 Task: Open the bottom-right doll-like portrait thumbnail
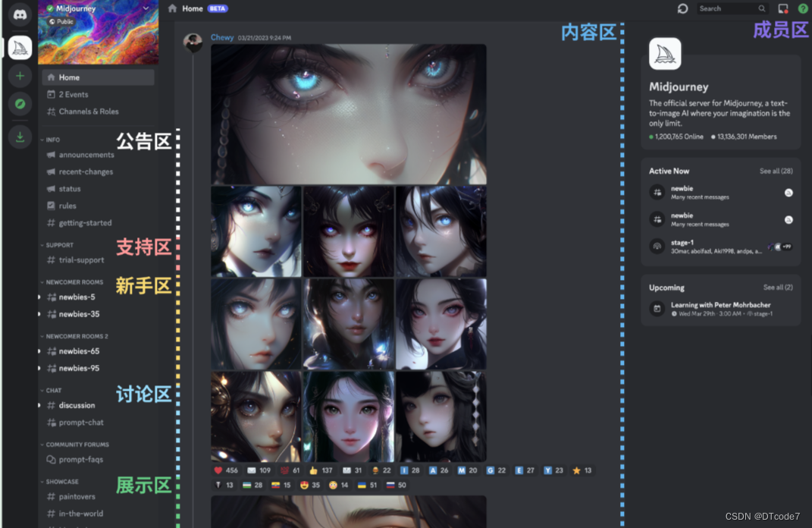(441, 416)
